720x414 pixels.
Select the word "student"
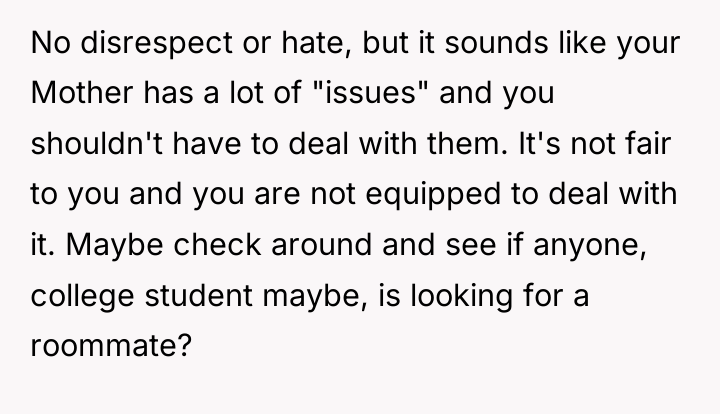tap(198, 295)
